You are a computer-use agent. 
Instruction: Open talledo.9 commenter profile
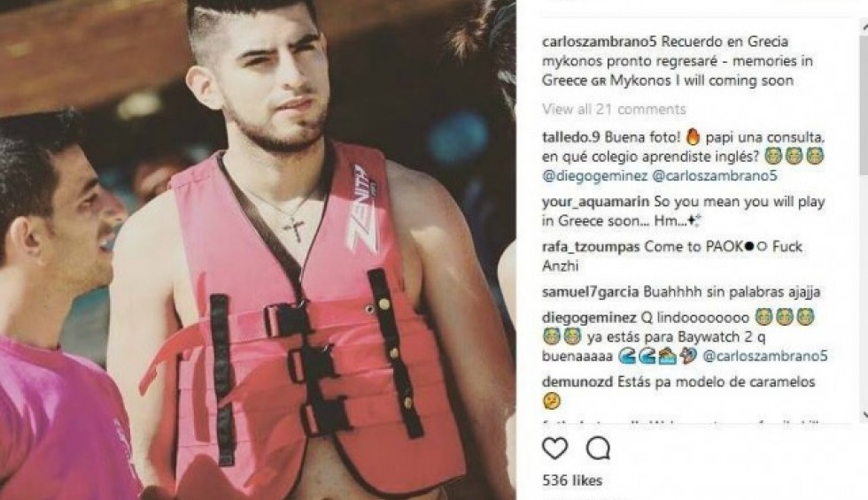tap(570, 136)
